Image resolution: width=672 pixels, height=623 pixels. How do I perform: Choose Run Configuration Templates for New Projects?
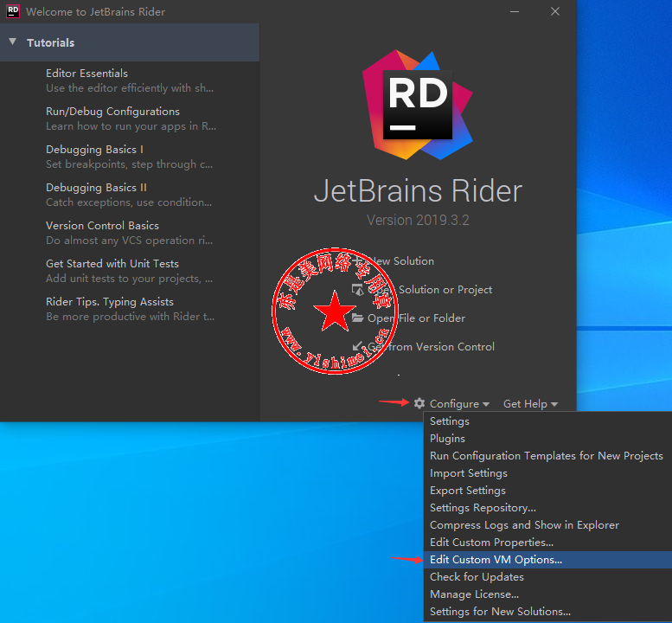coord(547,455)
